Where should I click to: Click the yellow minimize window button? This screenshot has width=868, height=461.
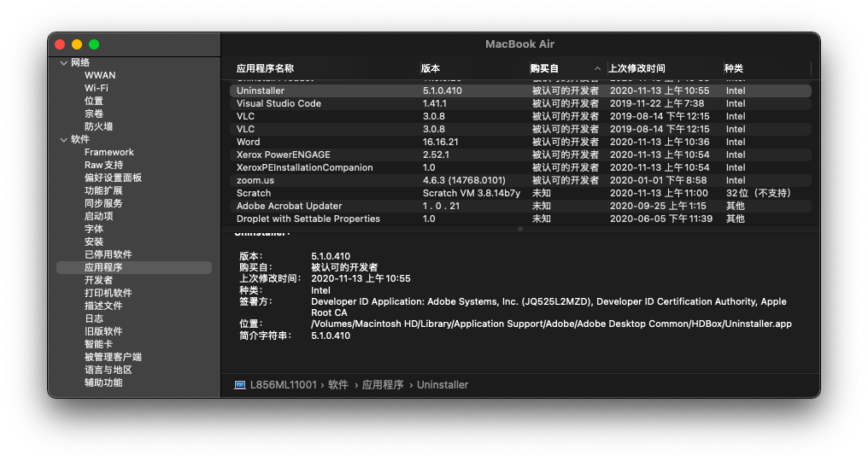[77, 44]
